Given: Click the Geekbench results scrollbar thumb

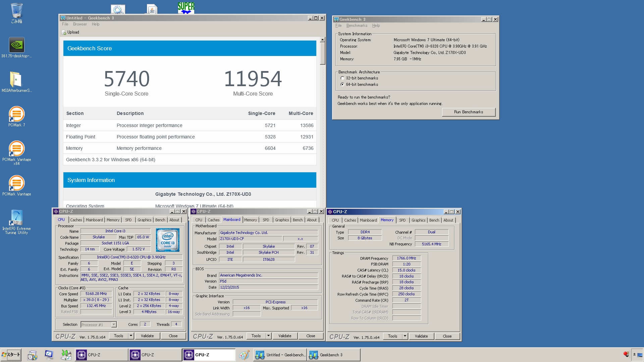Looking at the screenshot, I should [323, 53].
